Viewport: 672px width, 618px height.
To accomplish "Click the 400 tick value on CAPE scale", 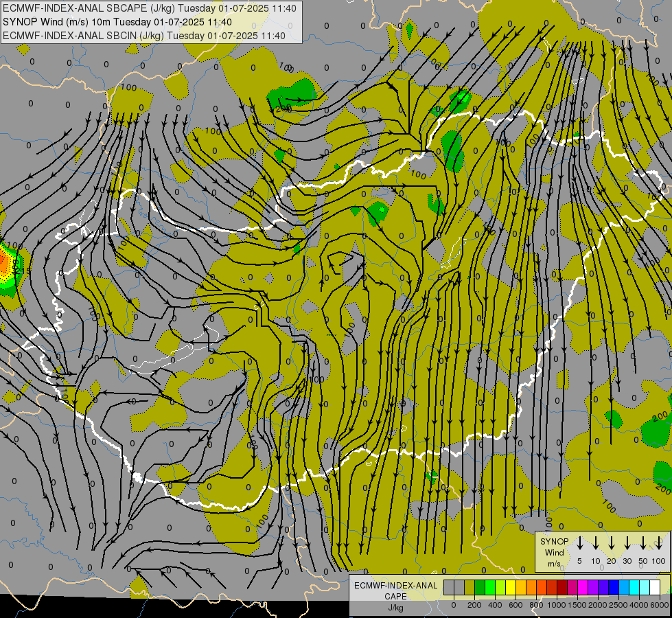I will click(495, 605).
